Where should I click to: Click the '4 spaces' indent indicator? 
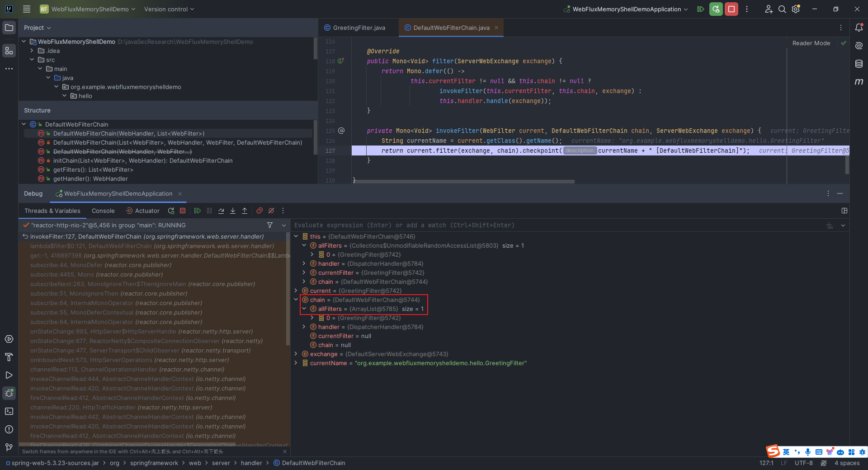(x=847, y=463)
